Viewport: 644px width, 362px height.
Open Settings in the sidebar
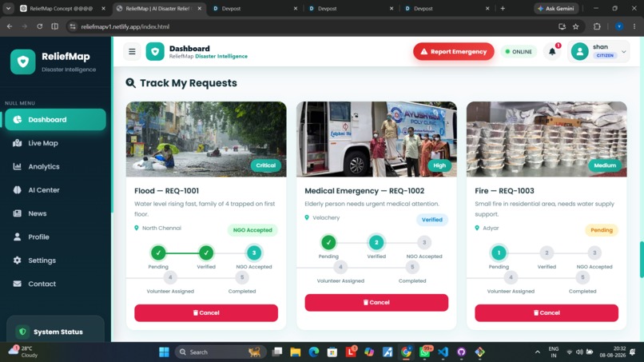pos(55,260)
